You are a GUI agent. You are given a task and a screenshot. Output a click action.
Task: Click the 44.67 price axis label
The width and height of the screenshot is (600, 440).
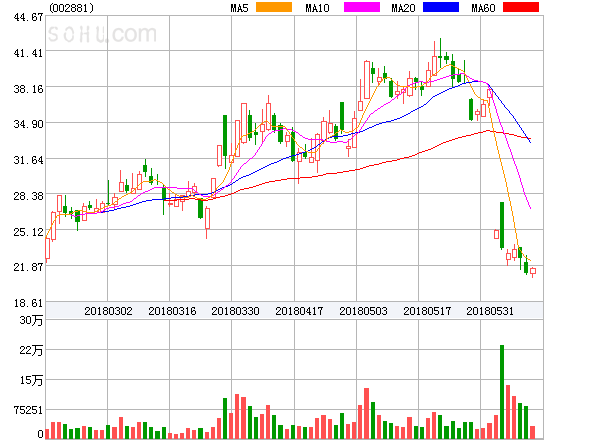(28, 17)
